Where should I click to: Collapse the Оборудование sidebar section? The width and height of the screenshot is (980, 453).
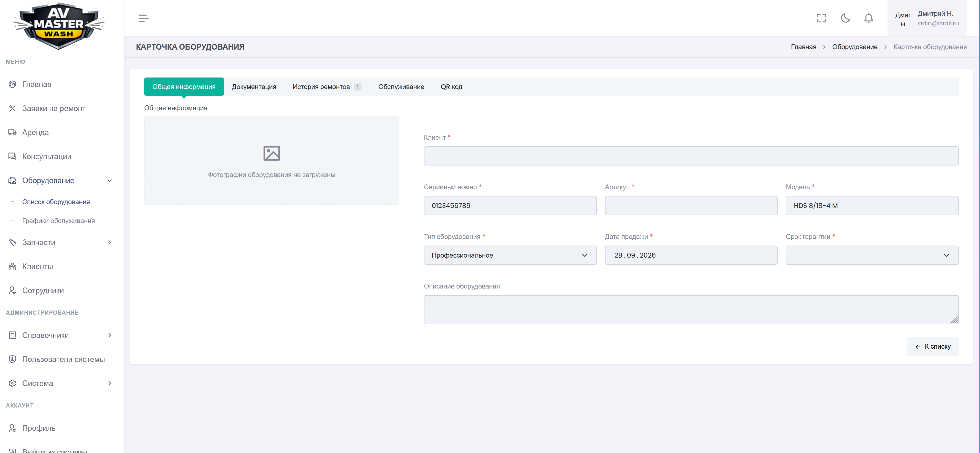pyautogui.click(x=110, y=181)
